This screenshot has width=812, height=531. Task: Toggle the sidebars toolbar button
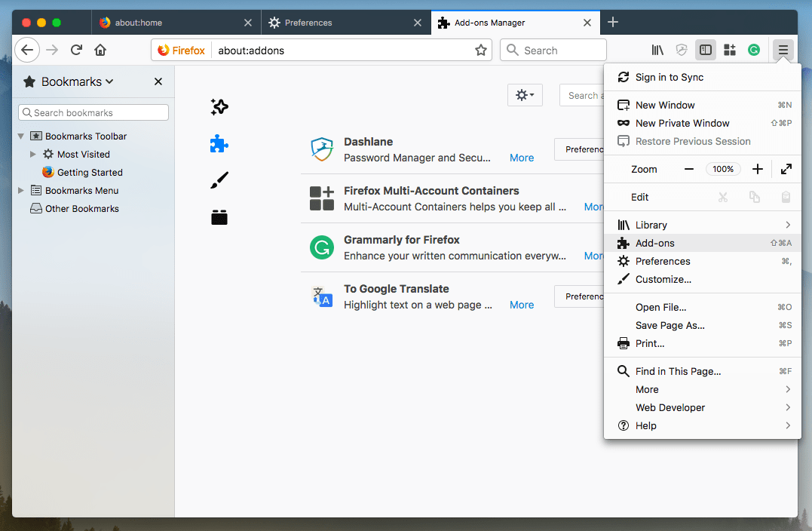coord(706,51)
